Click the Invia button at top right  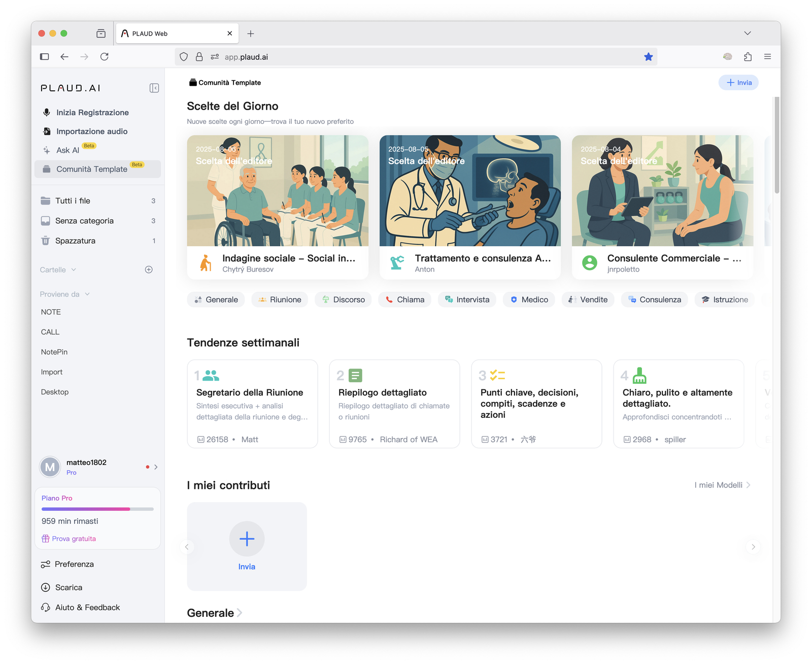(738, 83)
